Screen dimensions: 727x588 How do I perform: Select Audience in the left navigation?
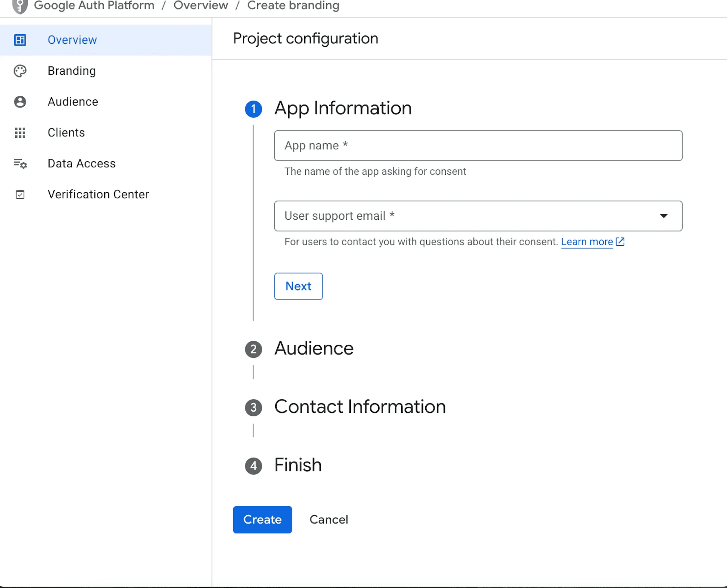click(x=106, y=102)
